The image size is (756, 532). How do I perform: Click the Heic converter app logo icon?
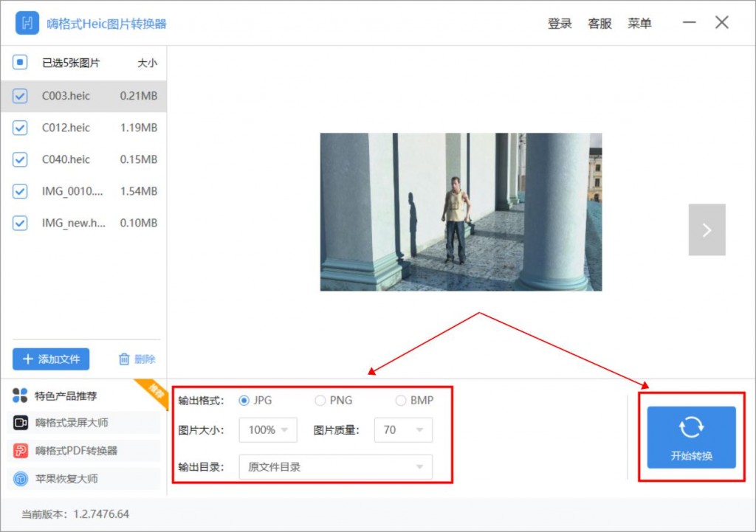point(27,23)
